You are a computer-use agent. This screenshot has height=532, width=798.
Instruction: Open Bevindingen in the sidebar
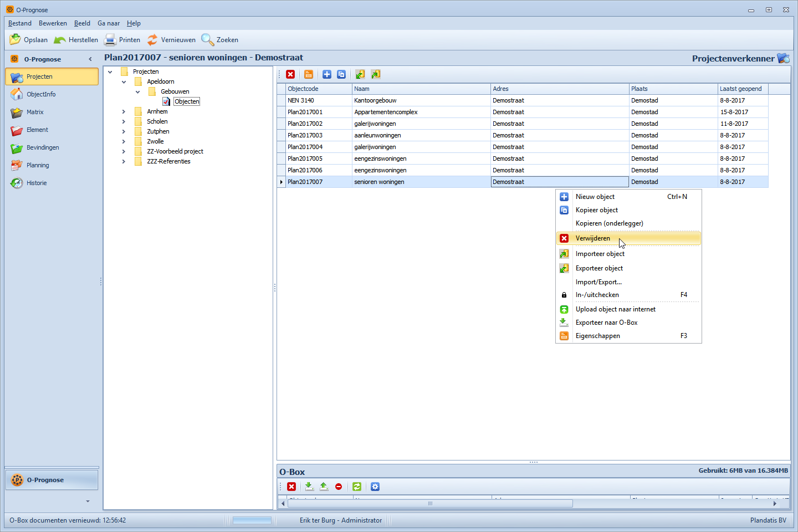pos(52,147)
